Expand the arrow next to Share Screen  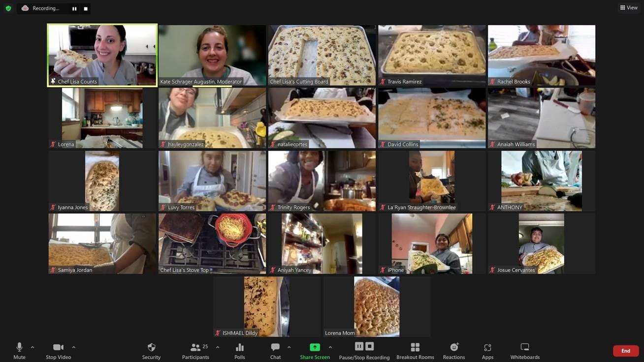(330, 347)
